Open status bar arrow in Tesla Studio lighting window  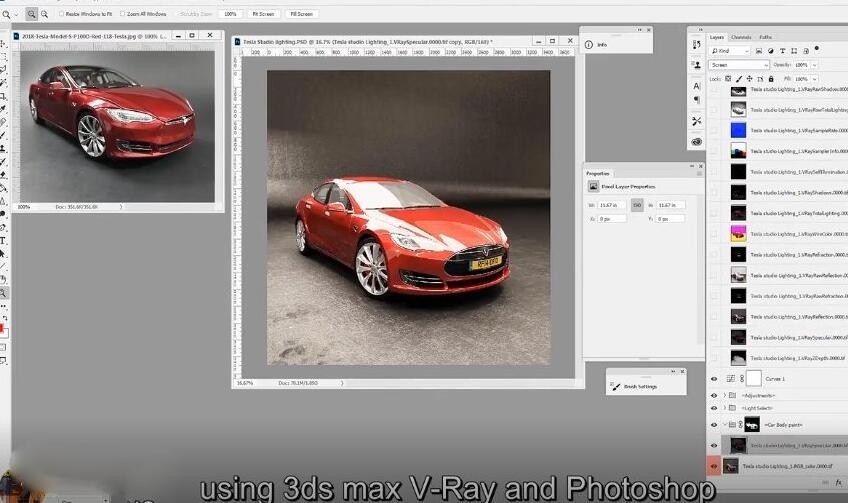click(x=342, y=383)
